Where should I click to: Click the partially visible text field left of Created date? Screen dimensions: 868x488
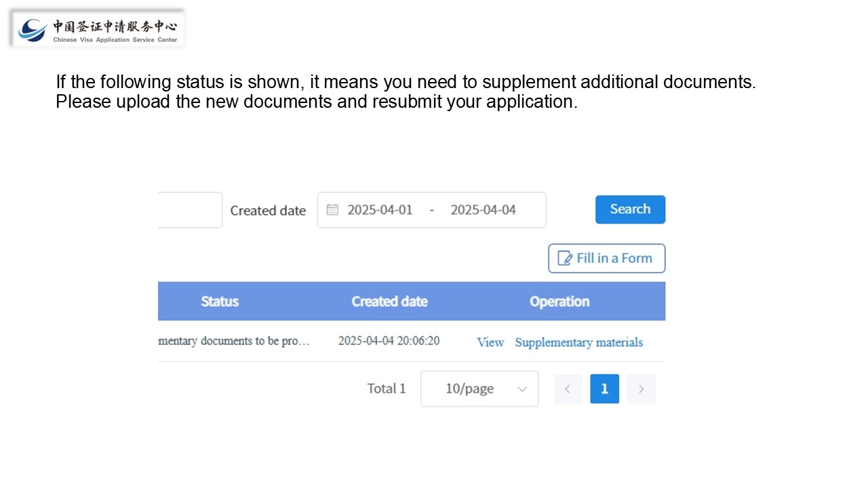pos(190,210)
